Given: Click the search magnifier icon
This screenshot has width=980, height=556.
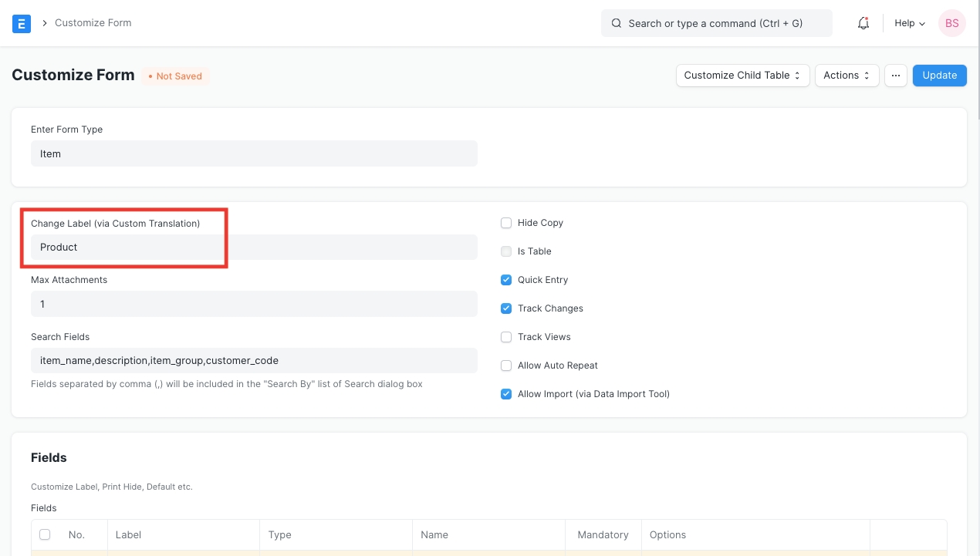Looking at the screenshot, I should pos(617,23).
